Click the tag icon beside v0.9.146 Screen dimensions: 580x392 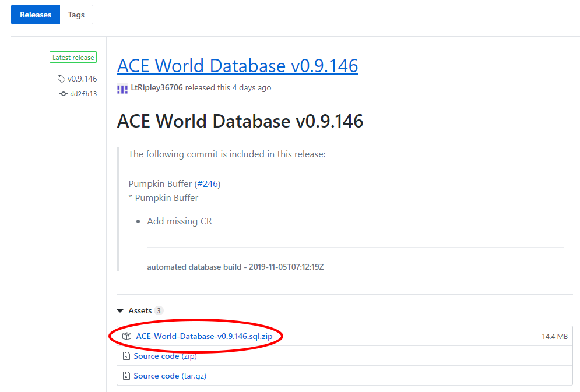(x=61, y=79)
